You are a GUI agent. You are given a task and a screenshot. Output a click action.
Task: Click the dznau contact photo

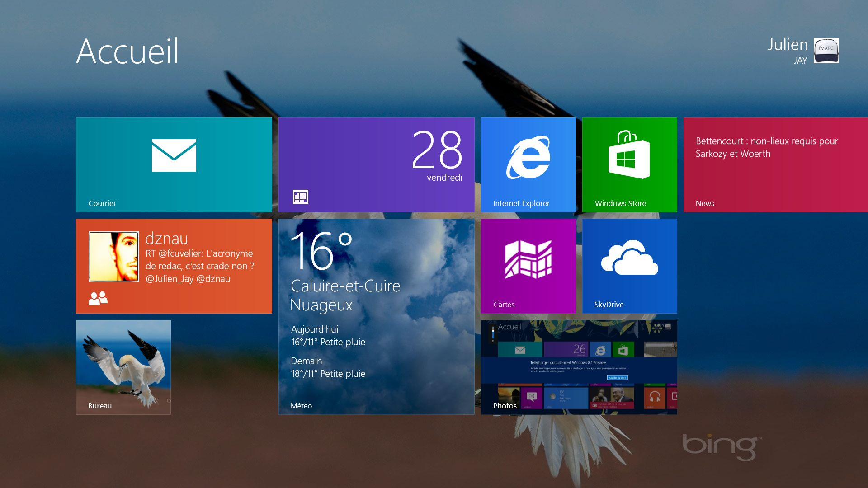pos(114,257)
